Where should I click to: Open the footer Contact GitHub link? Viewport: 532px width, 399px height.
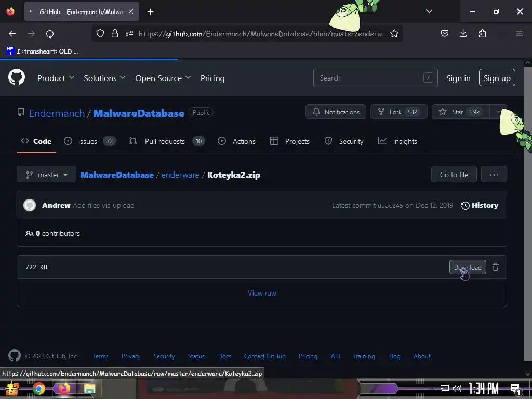pyautogui.click(x=264, y=356)
